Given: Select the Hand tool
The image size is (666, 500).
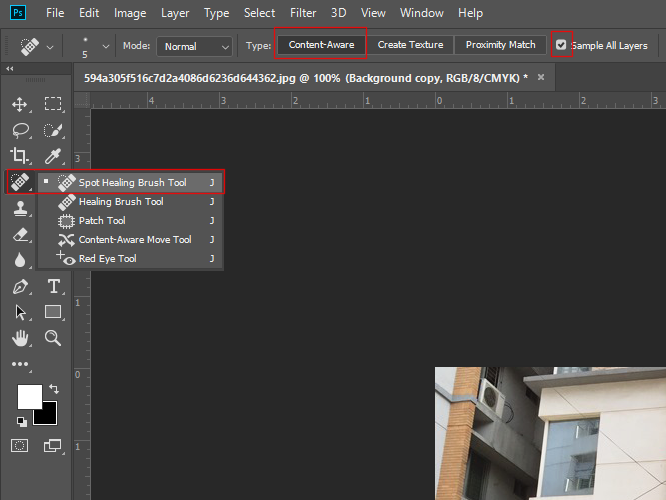Looking at the screenshot, I should coord(20,338).
